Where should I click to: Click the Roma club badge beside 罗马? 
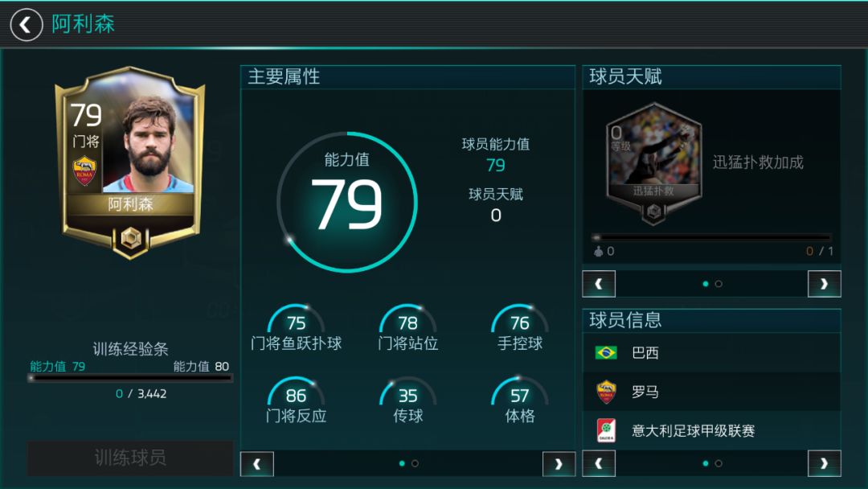[606, 392]
